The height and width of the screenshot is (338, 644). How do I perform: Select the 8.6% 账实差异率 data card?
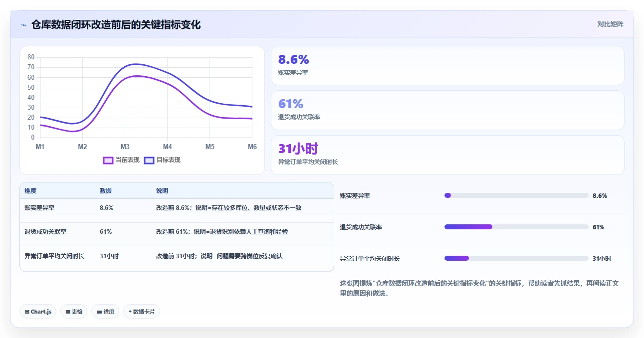click(447, 66)
